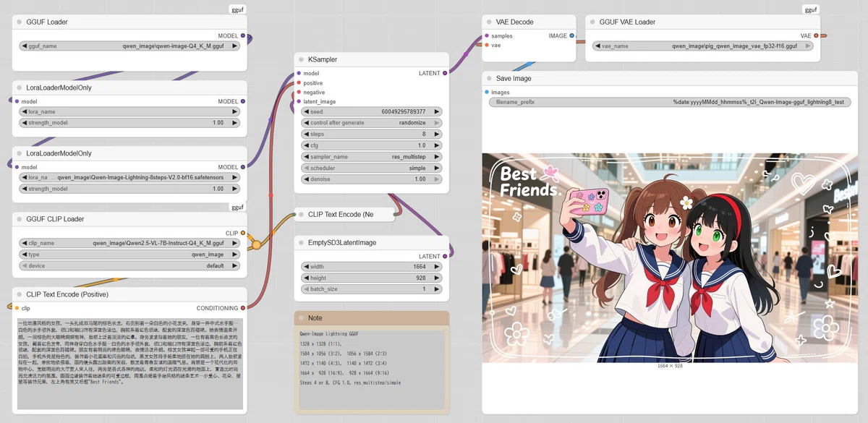Click the clip input socket on CLIP Text Encode (Positive)
The width and height of the screenshot is (868, 423).
coord(17,308)
